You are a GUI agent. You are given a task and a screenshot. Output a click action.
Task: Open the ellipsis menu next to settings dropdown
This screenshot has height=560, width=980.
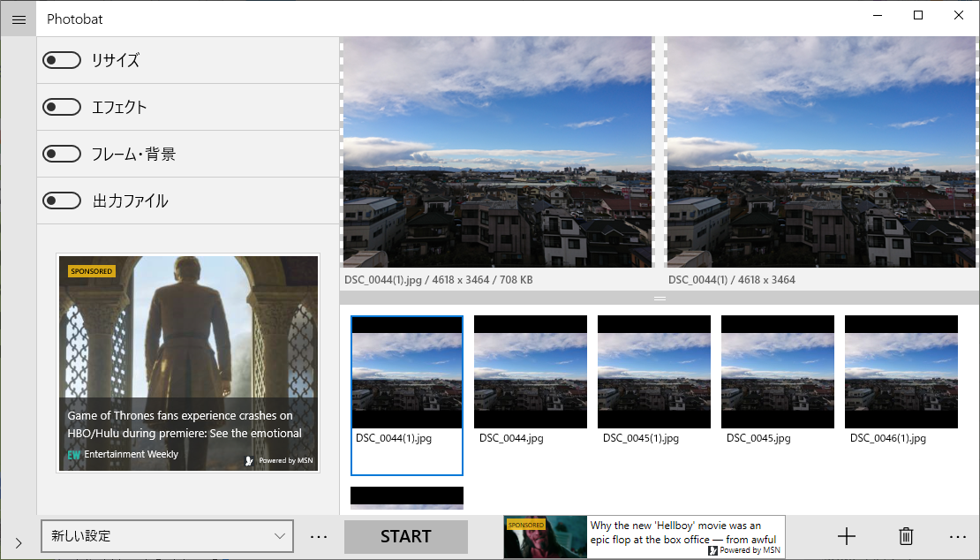tap(318, 535)
